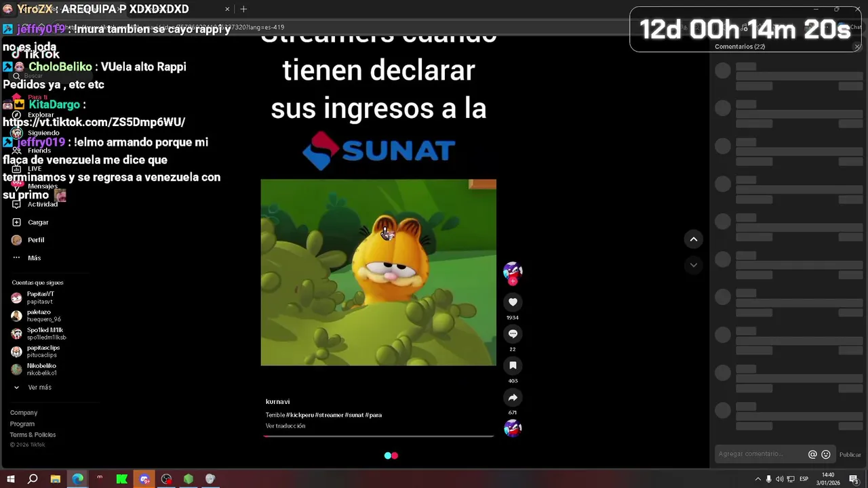Click the #kickperu hashtag in the caption
868x488 pixels.
[x=300, y=415]
